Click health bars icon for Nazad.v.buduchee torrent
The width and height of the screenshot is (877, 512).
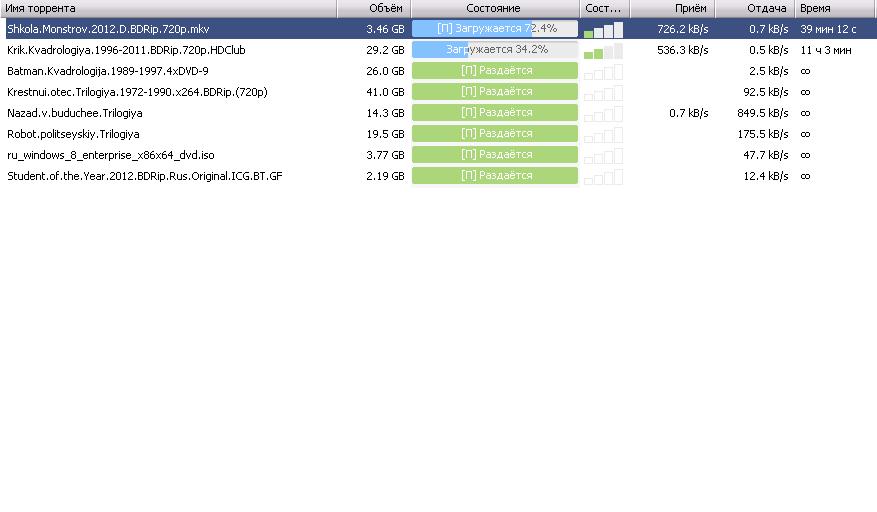[603, 114]
